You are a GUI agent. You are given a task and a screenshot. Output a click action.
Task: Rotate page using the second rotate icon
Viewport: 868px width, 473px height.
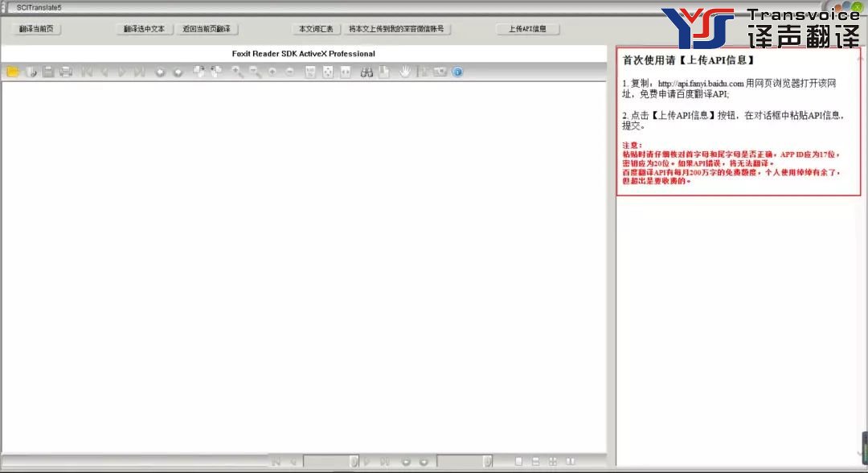coord(216,72)
